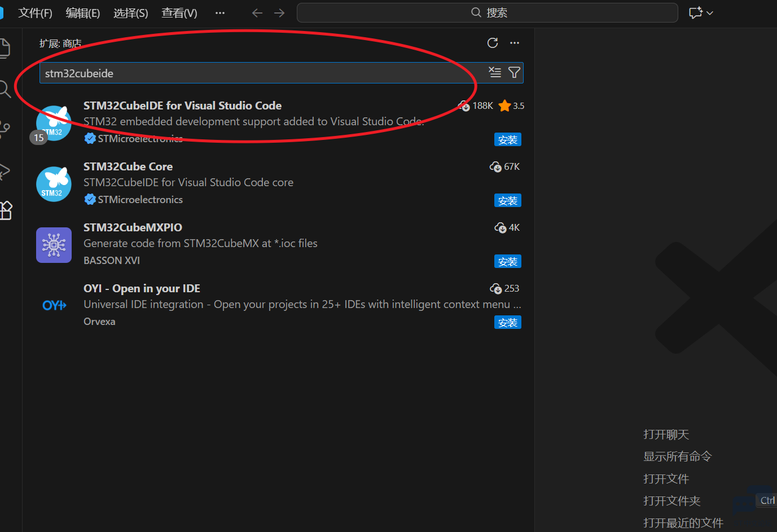
Task: Click the 67K download count
Action: click(x=505, y=166)
